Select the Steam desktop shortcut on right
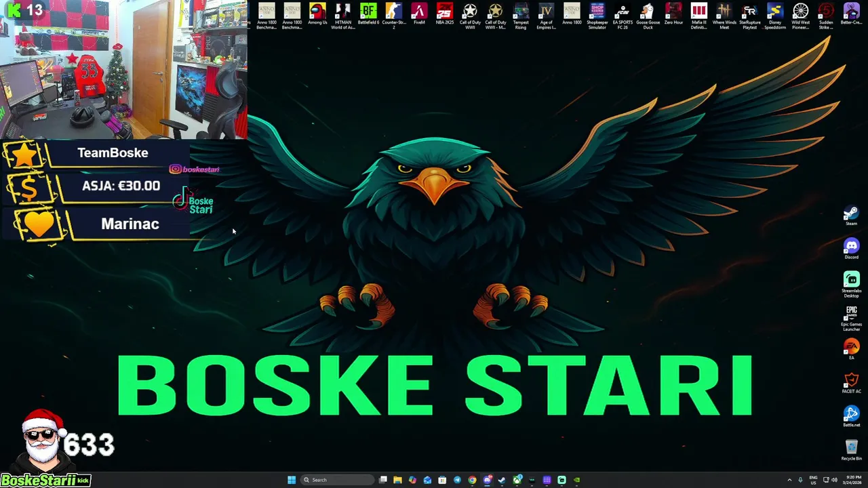Image resolution: width=868 pixels, height=488 pixels. coord(851,216)
